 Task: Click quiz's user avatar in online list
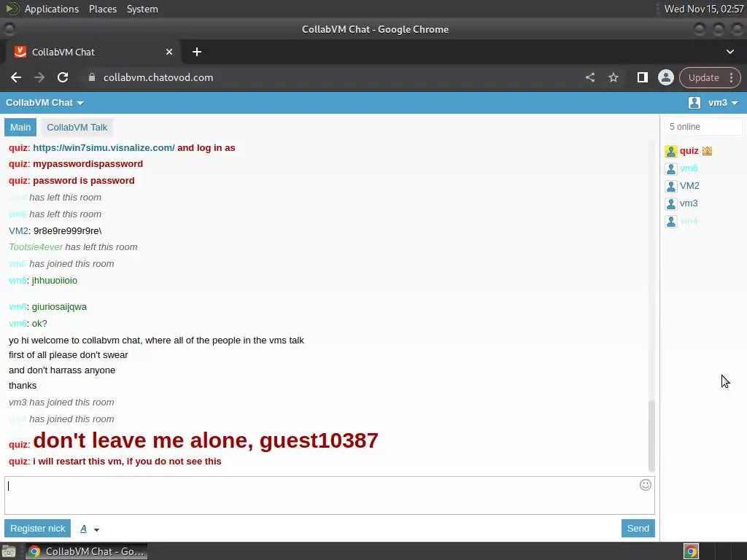pyautogui.click(x=671, y=152)
